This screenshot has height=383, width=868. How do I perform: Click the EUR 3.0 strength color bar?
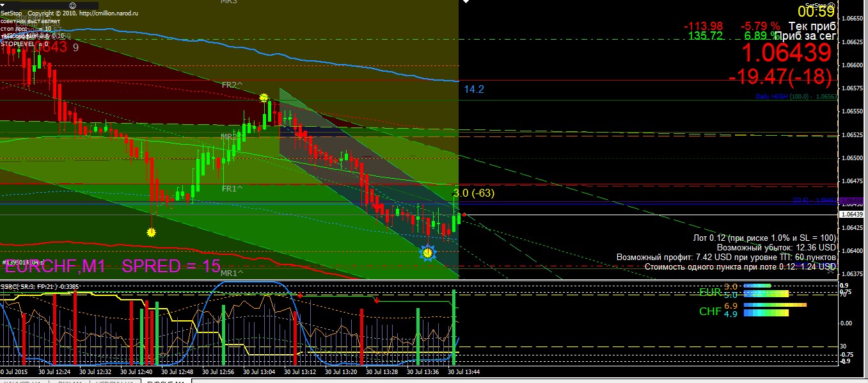(757, 286)
